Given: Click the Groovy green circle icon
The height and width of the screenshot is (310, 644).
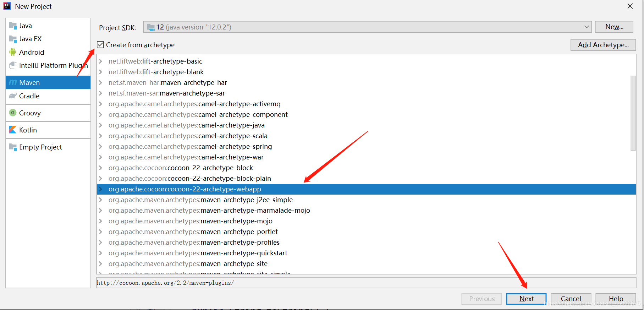Looking at the screenshot, I should [13, 113].
